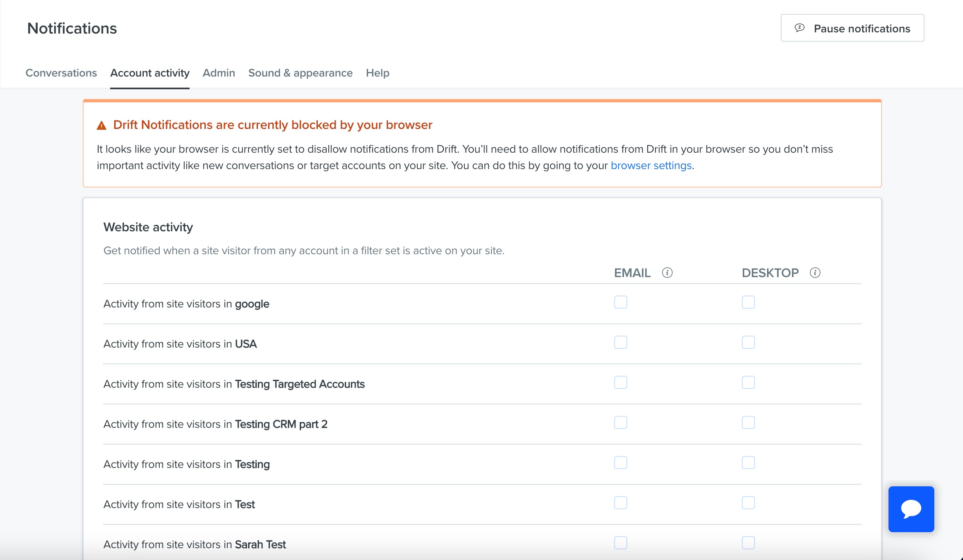This screenshot has height=560, width=963.
Task: Select the Account activity tab
Action: pyautogui.click(x=150, y=73)
